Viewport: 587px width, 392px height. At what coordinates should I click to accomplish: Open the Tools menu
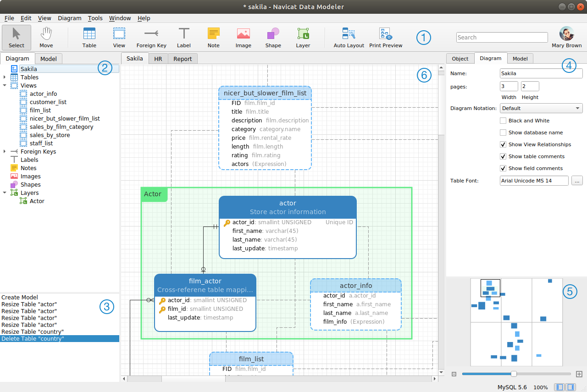point(95,18)
